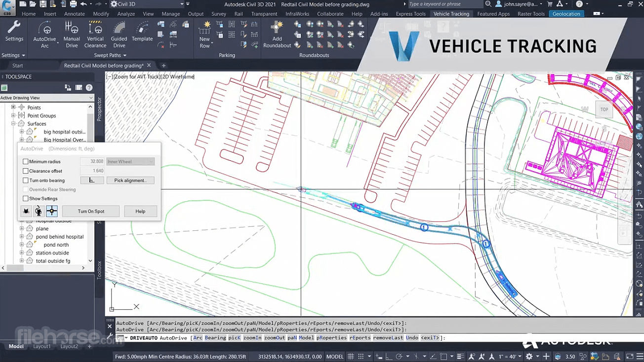Click the first cat-shaped AutoDrive mode icon
This screenshot has width=644, height=362.
click(x=26, y=211)
